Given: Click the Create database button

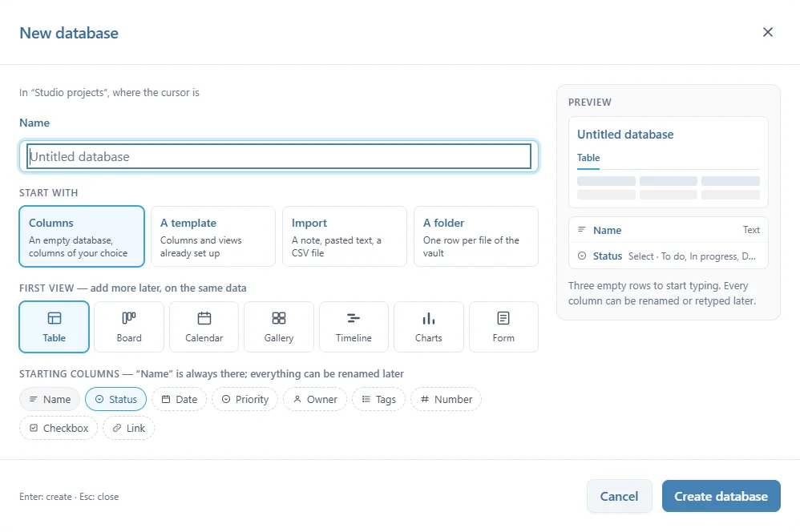Looking at the screenshot, I should (721, 496).
